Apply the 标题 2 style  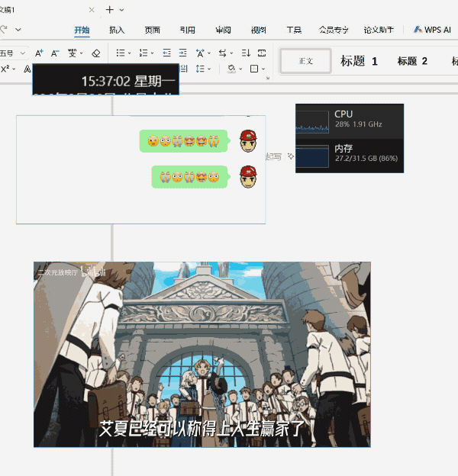(x=412, y=61)
